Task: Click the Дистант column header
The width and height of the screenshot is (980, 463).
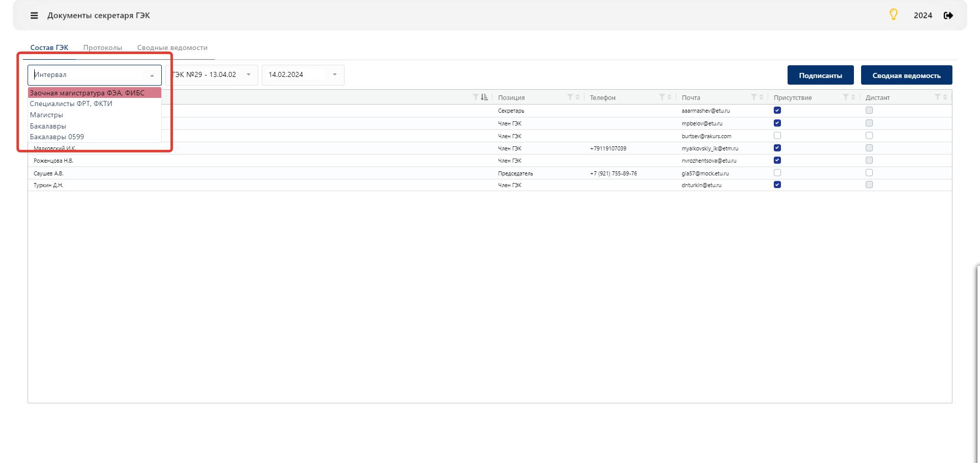Action: pyautogui.click(x=877, y=97)
